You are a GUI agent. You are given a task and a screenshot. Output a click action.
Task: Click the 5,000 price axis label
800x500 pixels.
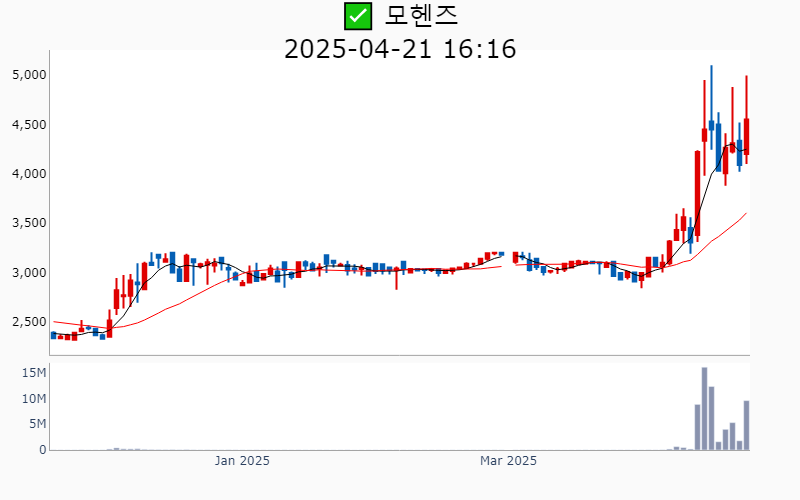(x=29, y=75)
